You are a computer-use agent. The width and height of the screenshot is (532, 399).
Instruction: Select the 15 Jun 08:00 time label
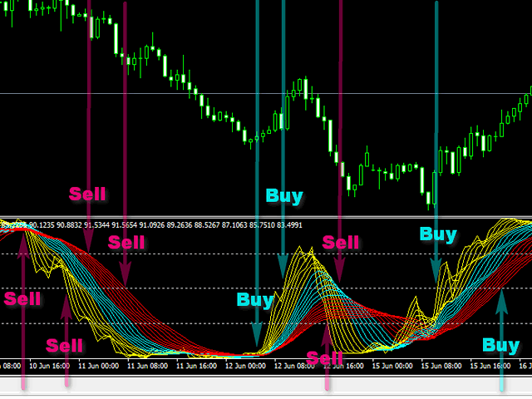coord(441,366)
